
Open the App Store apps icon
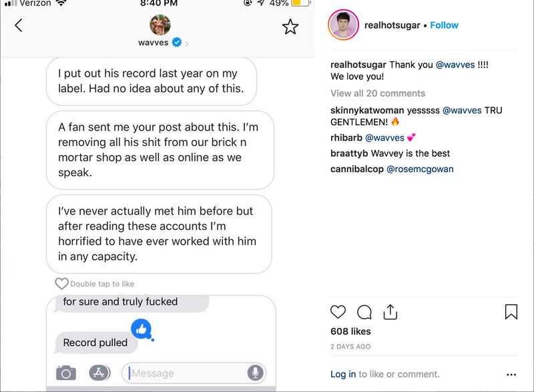(x=100, y=373)
